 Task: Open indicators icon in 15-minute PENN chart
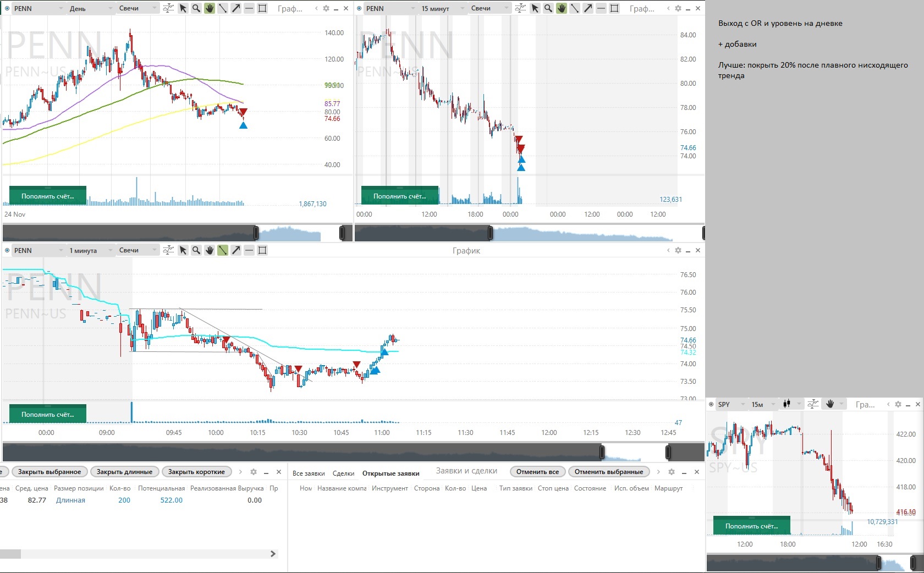(x=521, y=8)
